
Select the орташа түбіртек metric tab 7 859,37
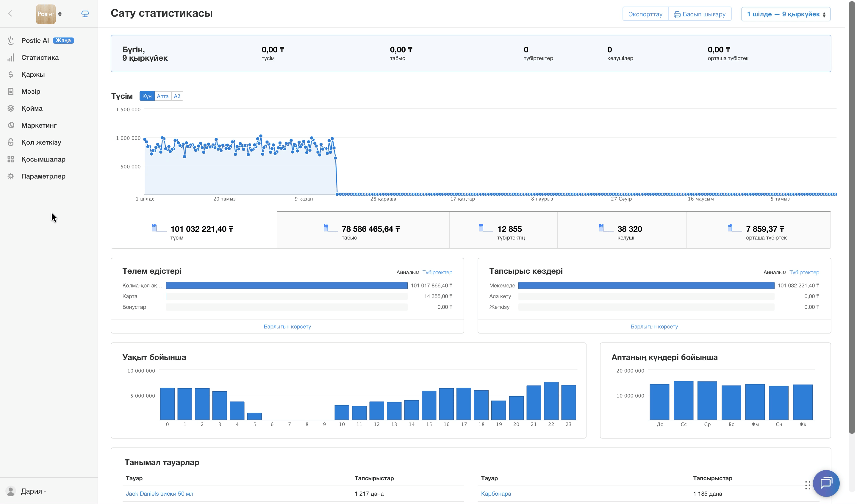coord(759,230)
